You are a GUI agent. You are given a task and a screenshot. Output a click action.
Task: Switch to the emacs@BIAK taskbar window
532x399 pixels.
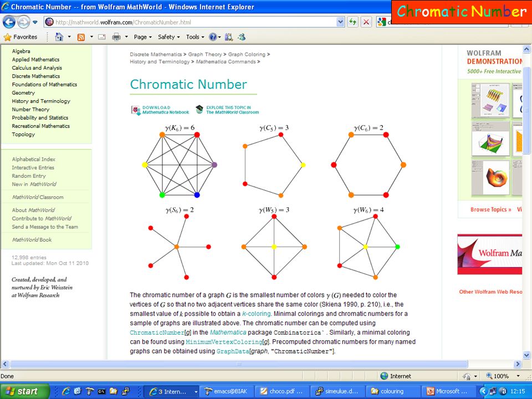pyautogui.click(x=226, y=391)
